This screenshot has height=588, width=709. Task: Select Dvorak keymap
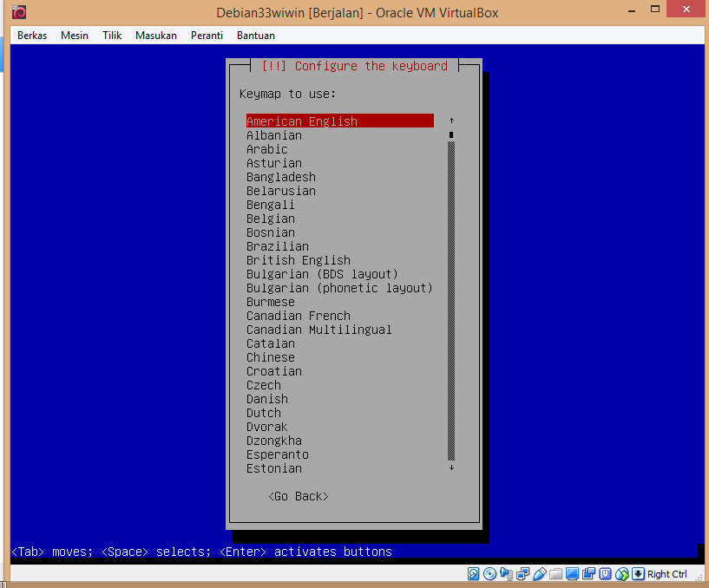(340, 427)
